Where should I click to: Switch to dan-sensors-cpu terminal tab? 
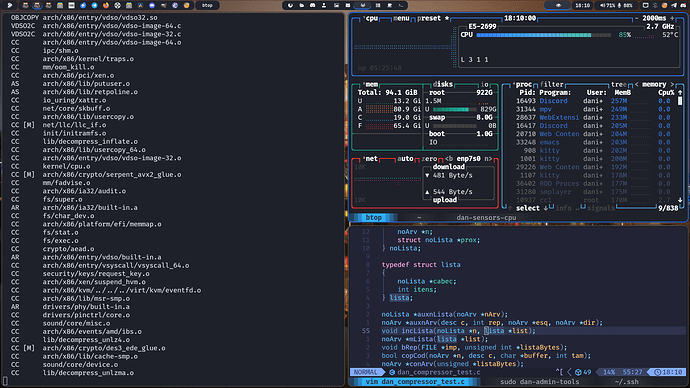point(486,217)
